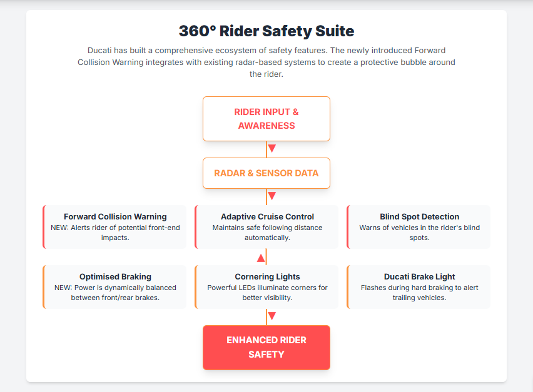Click the 'Warns of vehicles' blind spot description
Screen dimensions: 533x392
(x=419, y=233)
